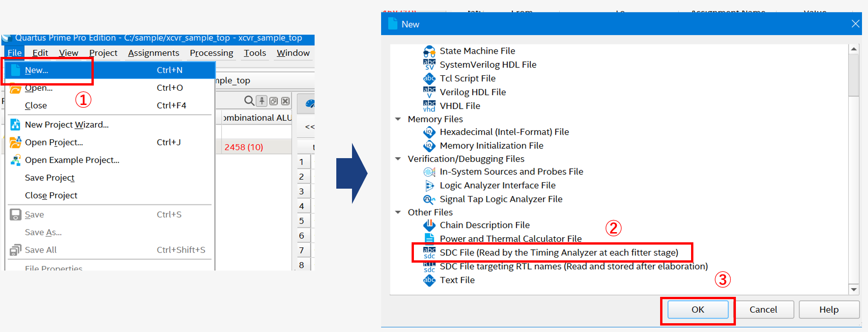Screen dimensions: 868x332
Task: Click the scrollbar down arrow in file list
Action: click(854, 289)
